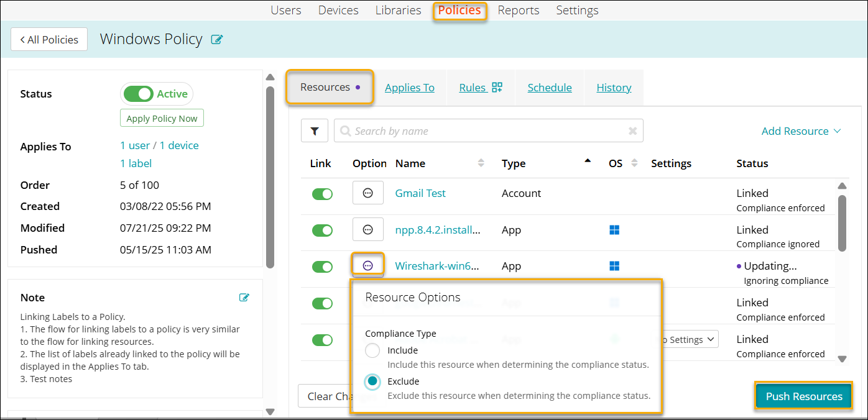
Task: Click the Search by name field
Action: coord(485,131)
